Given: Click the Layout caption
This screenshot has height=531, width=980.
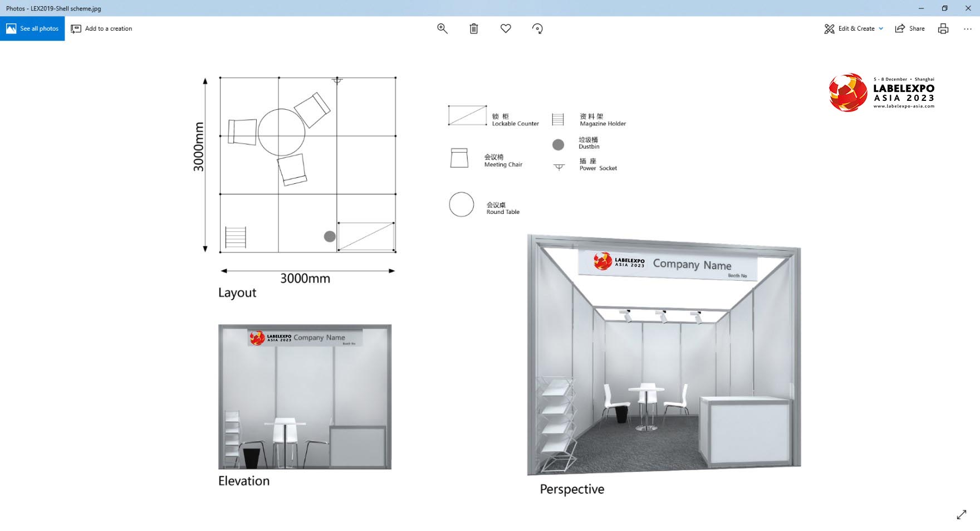Looking at the screenshot, I should click(237, 293).
